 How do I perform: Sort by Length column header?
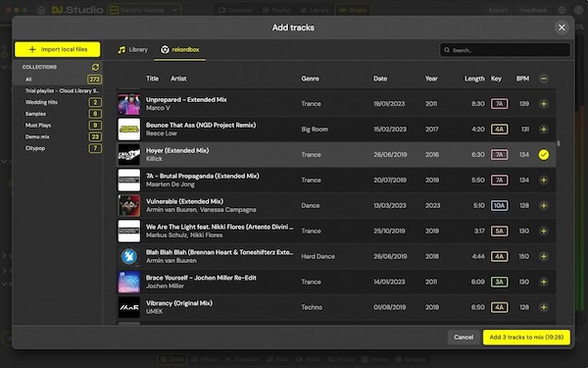point(474,79)
